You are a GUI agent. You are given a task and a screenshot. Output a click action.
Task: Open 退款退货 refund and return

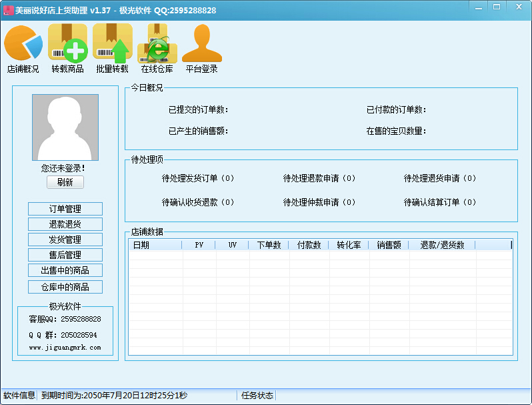[65, 224]
